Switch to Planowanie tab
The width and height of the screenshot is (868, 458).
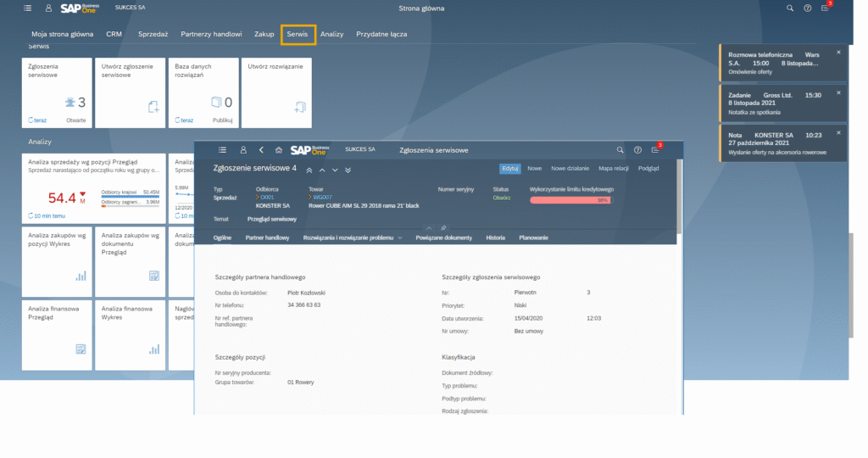(x=534, y=238)
